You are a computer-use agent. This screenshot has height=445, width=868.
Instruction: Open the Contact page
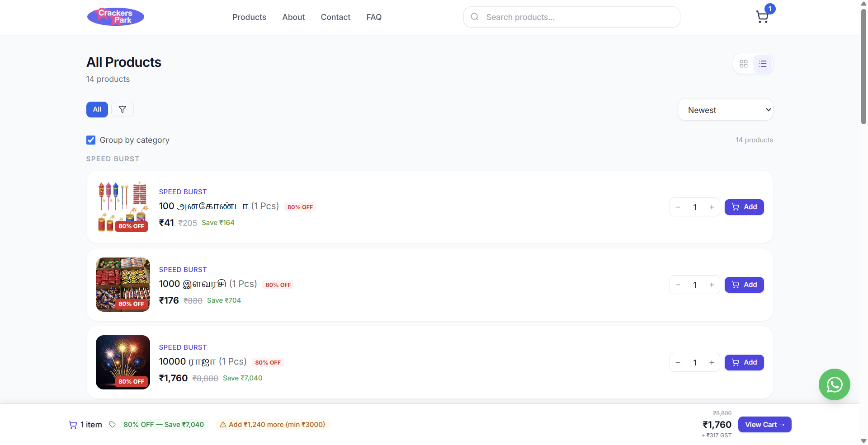335,17
